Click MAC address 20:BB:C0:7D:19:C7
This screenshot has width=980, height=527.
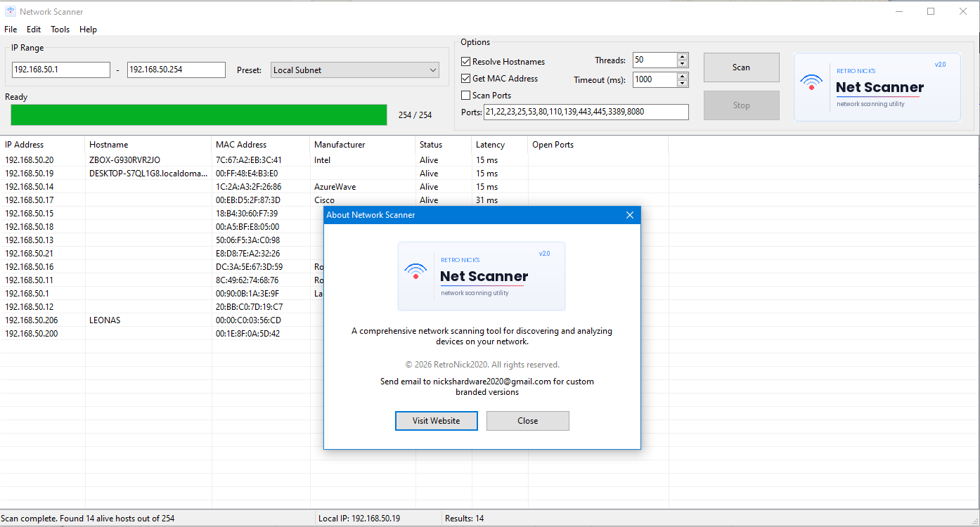(249, 307)
